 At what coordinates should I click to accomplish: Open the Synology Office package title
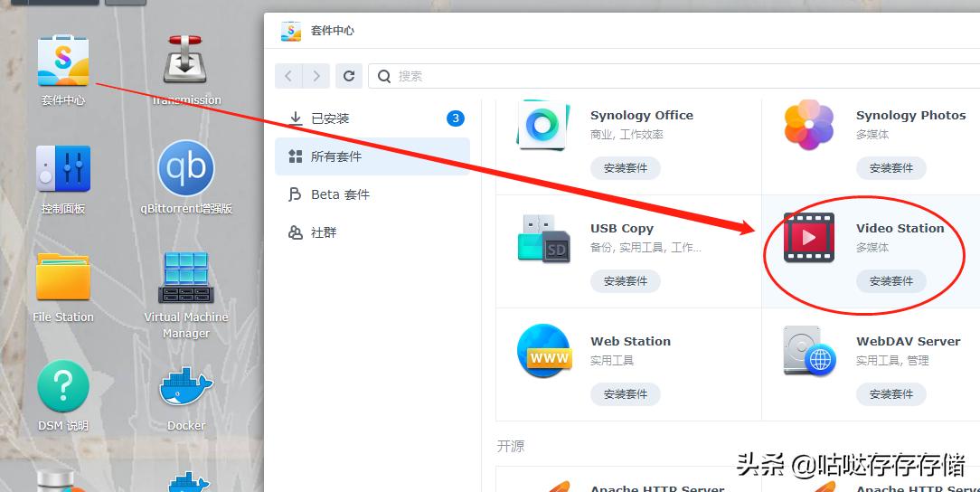(642, 116)
